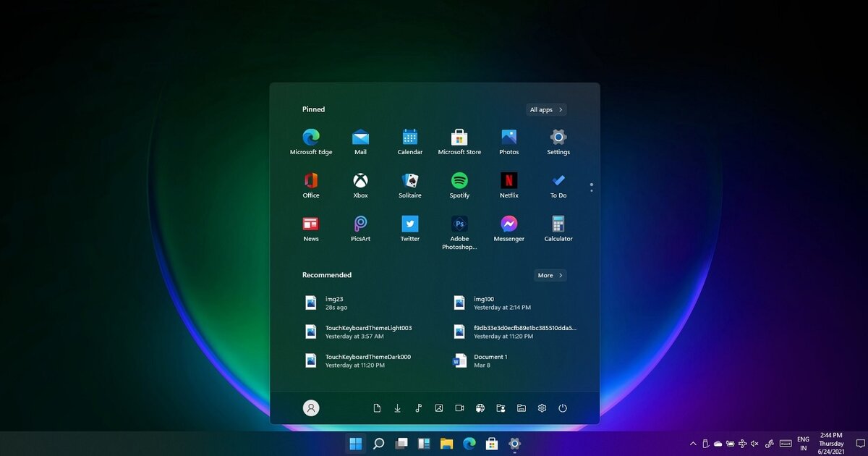The height and width of the screenshot is (456, 868).
Task: Unmute volume via the taskbar speaker icon
Action: click(x=754, y=444)
